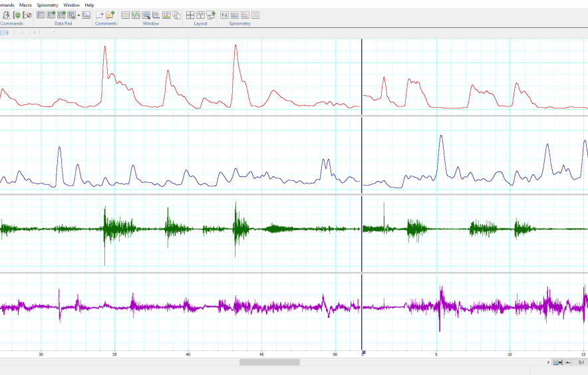Click the Data Pad multiple add icon
The height and width of the screenshot is (375, 588).
coord(72,15)
